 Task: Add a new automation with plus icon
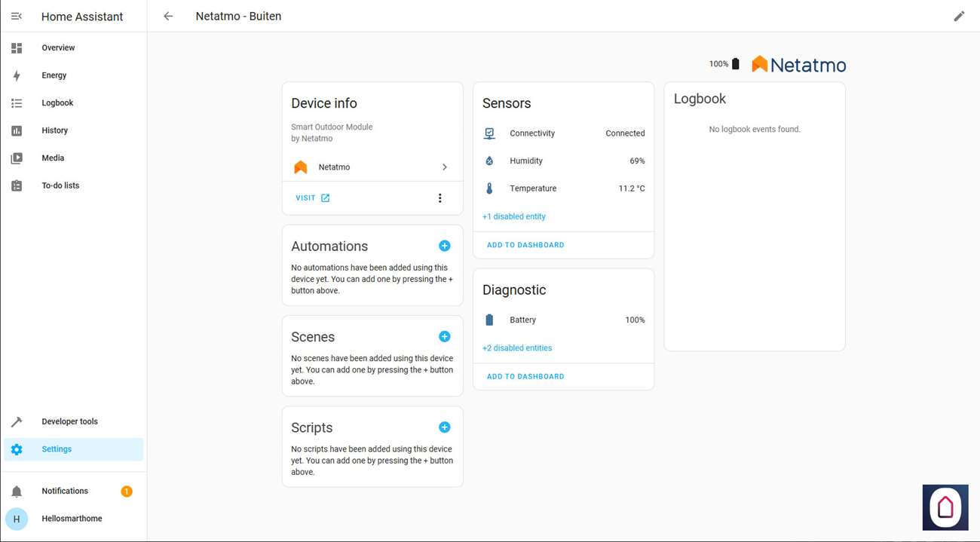point(445,246)
